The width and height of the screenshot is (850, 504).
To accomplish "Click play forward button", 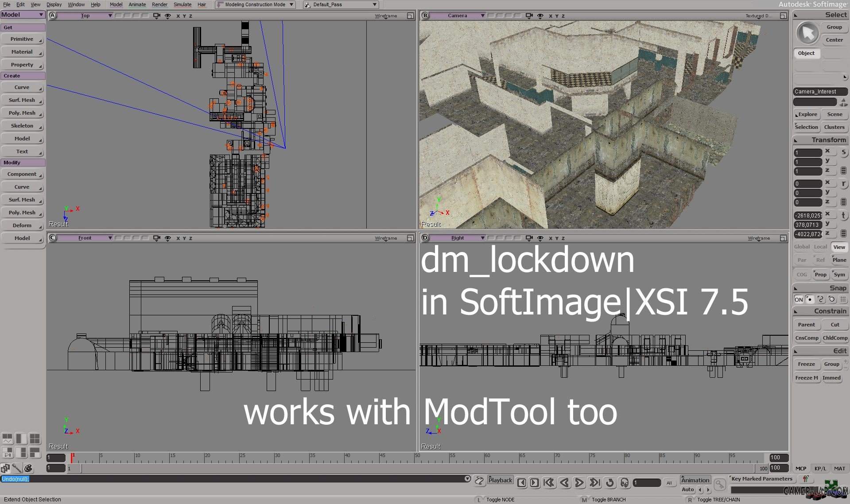I will coord(579,483).
